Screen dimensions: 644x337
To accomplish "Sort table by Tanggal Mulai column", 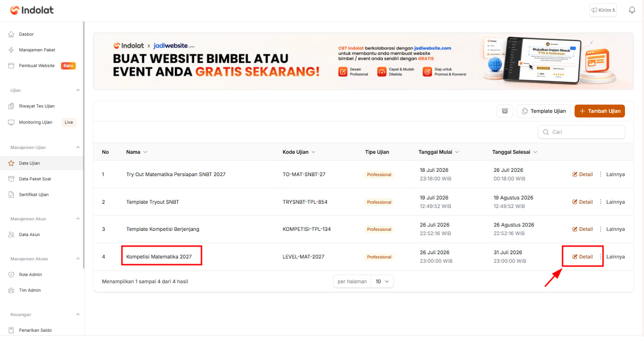I will 439,152.
